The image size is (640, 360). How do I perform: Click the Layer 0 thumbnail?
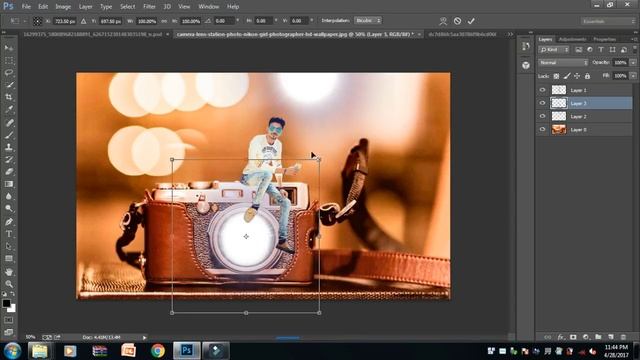pos(559,129)
